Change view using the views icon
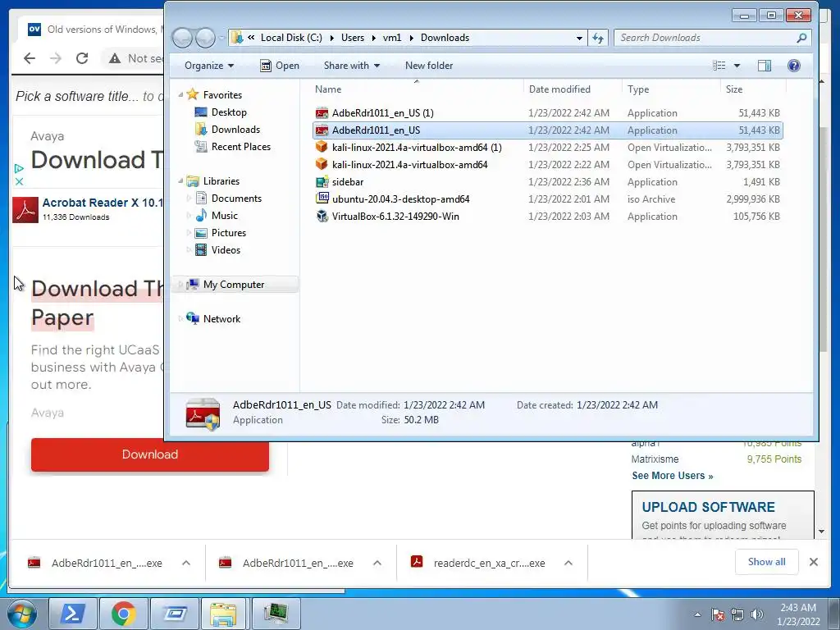The height and width of the screenshot is (630, 840). click(719, 66)
